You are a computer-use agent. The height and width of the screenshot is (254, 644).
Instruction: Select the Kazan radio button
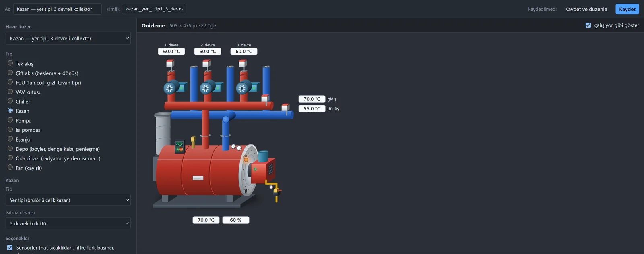coord(10,110)
